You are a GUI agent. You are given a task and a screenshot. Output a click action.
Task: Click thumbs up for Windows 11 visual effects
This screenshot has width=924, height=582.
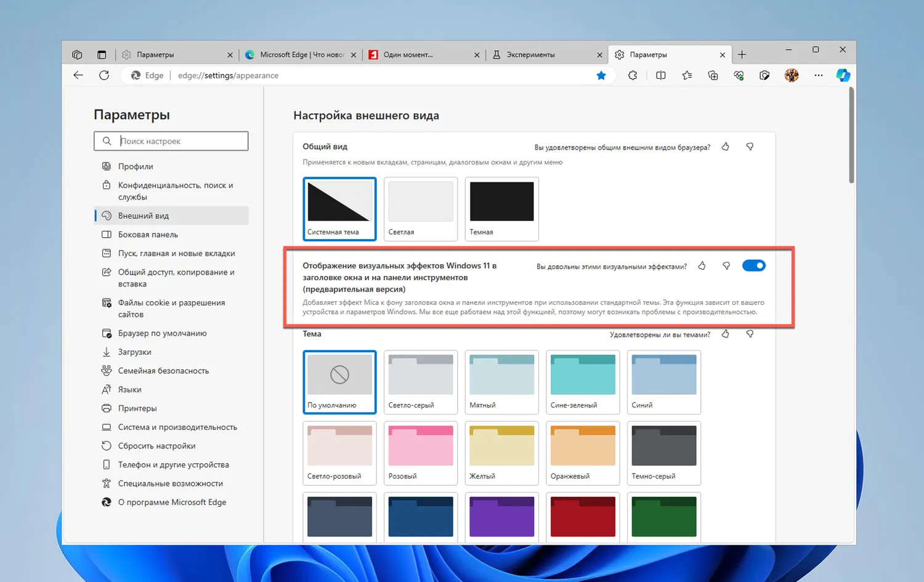702,266
